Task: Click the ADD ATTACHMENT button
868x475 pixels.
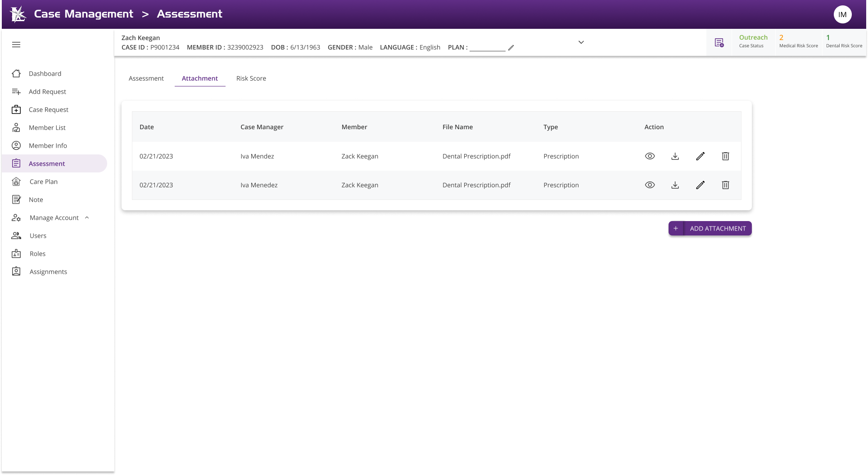Action: [710, 228]
